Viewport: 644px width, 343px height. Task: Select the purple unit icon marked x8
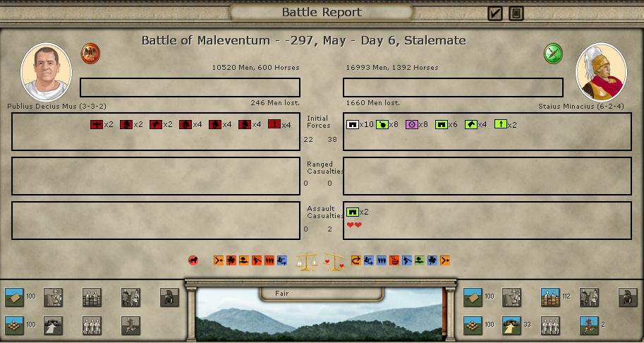click(x=411, y=125)
